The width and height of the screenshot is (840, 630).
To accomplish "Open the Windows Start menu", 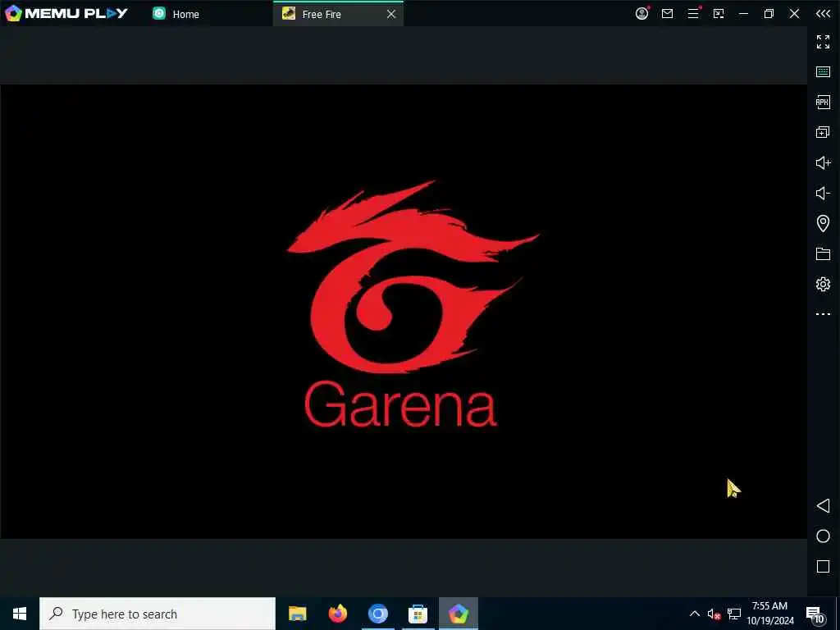I will tap(20, 614).
